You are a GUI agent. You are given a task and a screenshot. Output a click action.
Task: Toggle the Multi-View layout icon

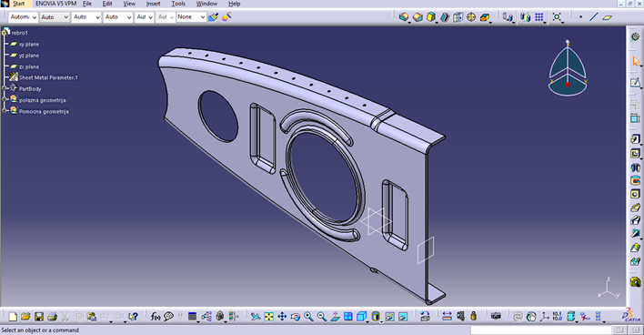point(348,317)
